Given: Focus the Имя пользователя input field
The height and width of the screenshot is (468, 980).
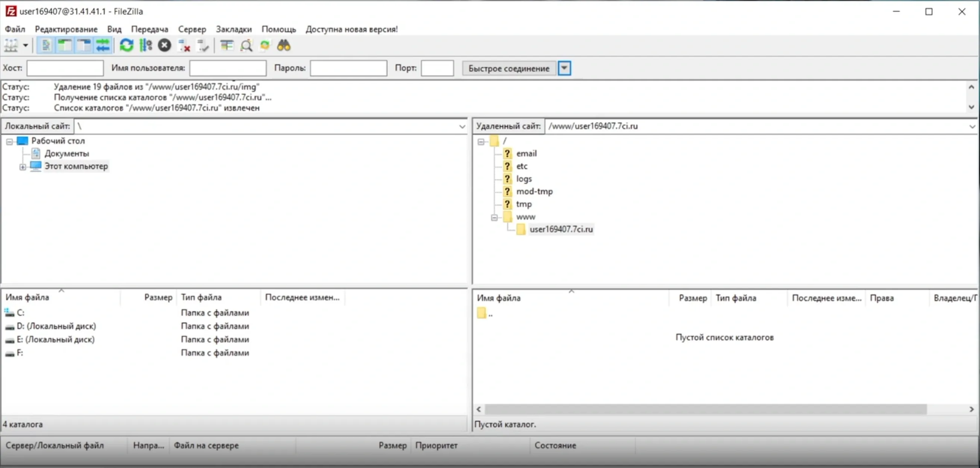Looking at the screenshot, I should (x=228, y=69).
